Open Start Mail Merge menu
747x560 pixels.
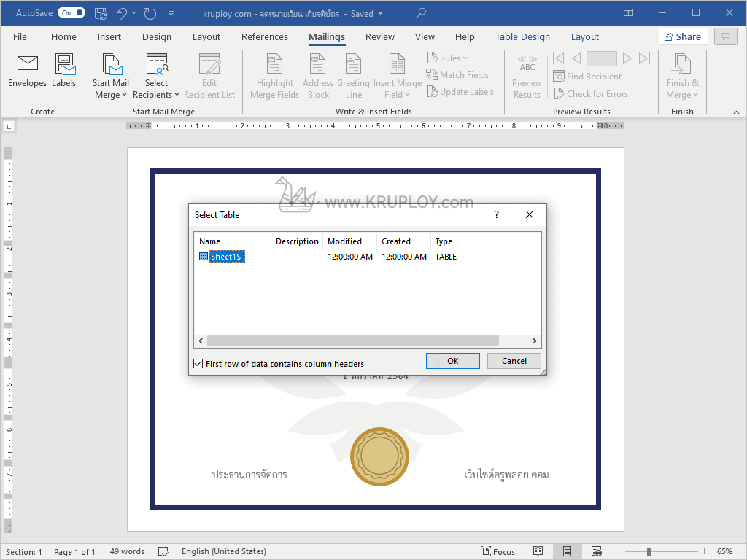point(111,76)
